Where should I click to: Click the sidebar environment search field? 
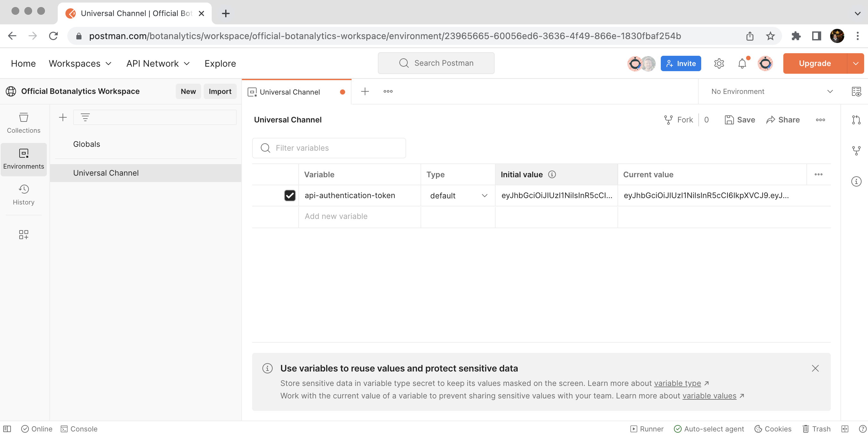click(x=155, y=117)
